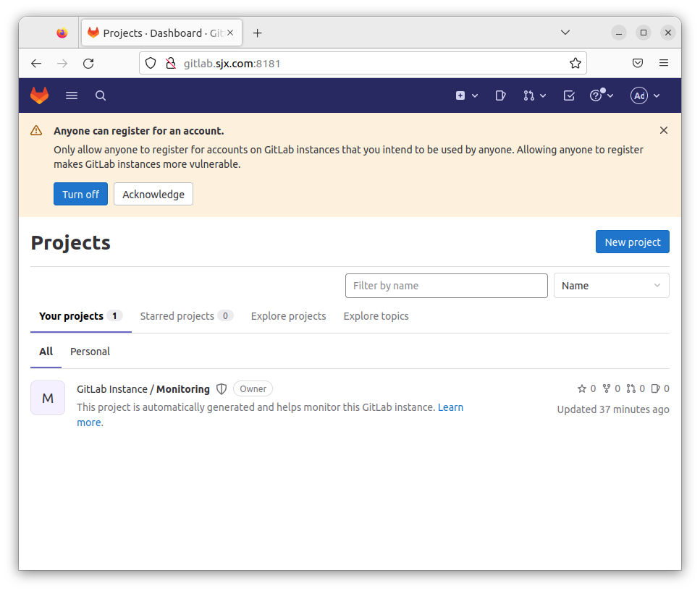This screenshot has width=700, height=591.
Task: Expand the create new plus dropdown
Action: [466, 95]
